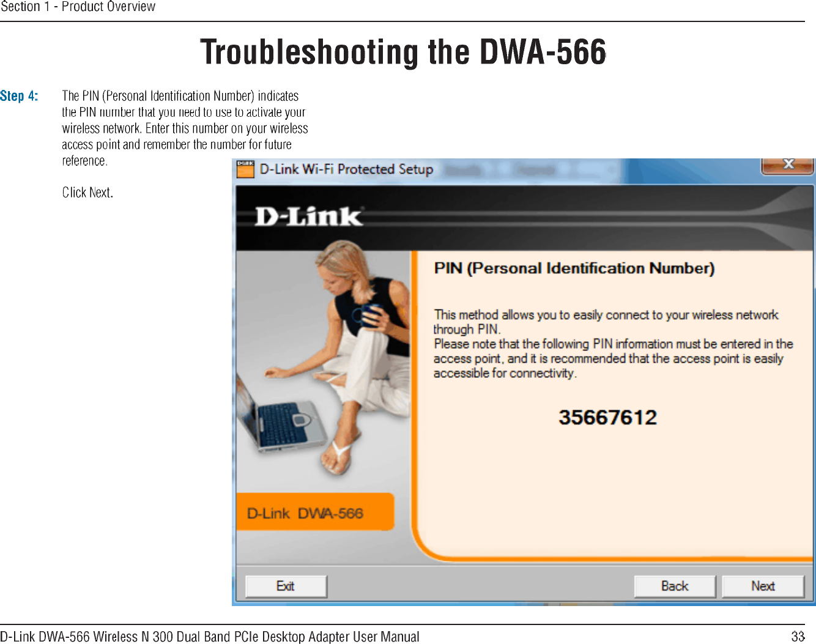Select the PIN number 35667612
This screenshot has width=816, height=644.
[607, 417]
